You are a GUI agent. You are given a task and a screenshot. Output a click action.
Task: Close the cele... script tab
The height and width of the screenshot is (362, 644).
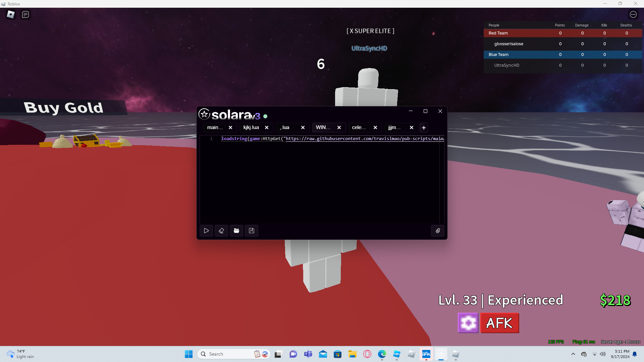(375, 128)
